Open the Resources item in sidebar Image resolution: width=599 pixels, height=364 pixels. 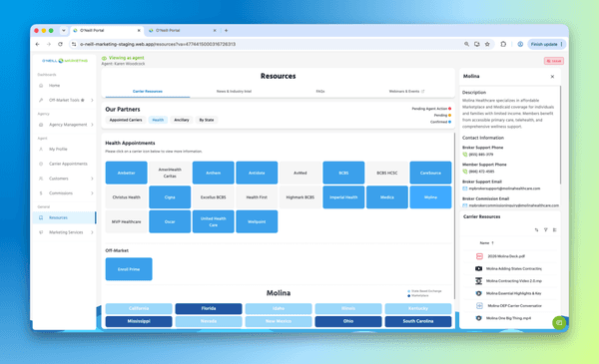click(64, 217)
